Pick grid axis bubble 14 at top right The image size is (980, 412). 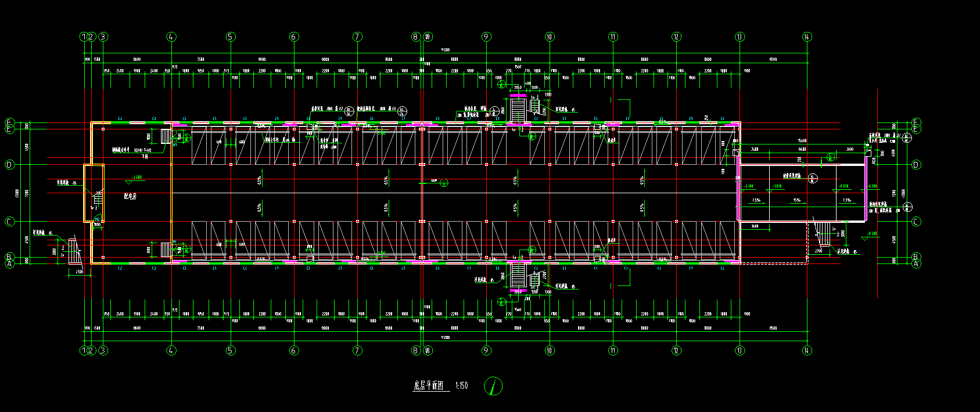point(807,37)
